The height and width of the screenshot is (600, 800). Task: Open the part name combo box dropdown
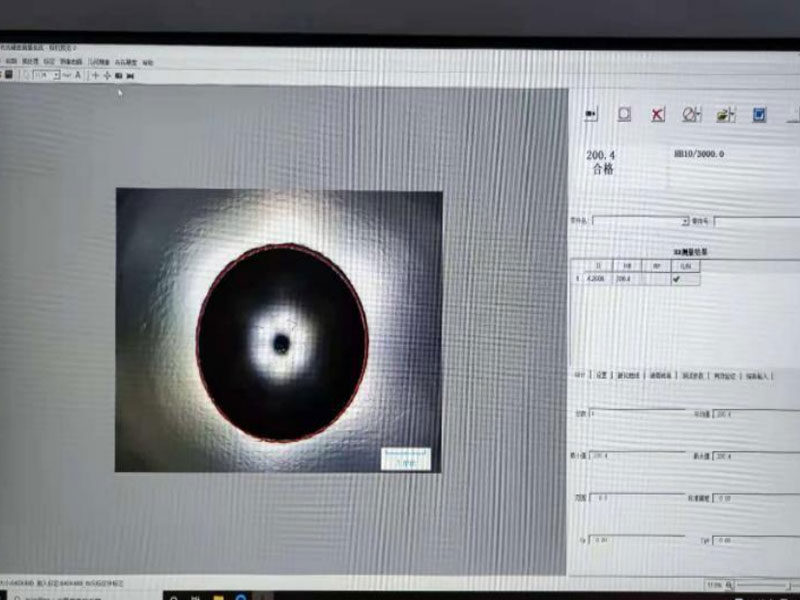(685, 221)
